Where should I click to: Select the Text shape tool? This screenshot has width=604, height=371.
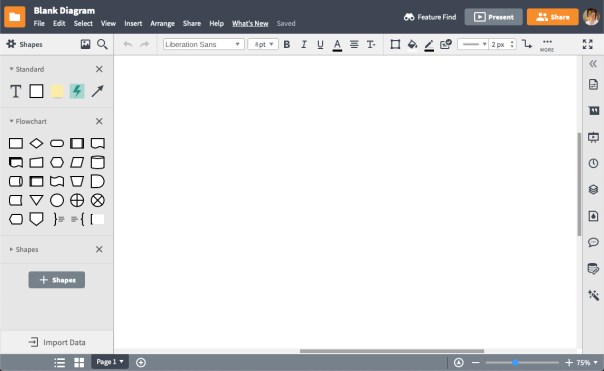15,91
